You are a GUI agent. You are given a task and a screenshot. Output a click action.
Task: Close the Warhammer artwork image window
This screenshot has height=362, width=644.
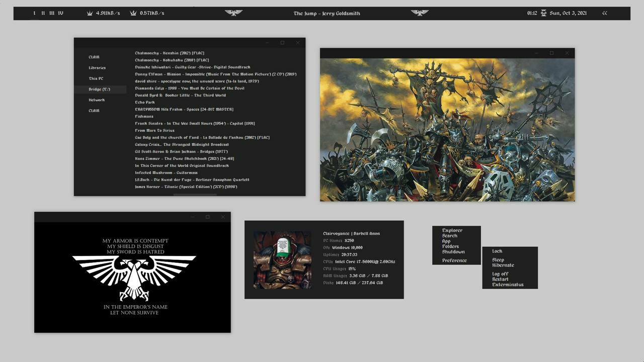pyautogui.click(x=567, y=53)
